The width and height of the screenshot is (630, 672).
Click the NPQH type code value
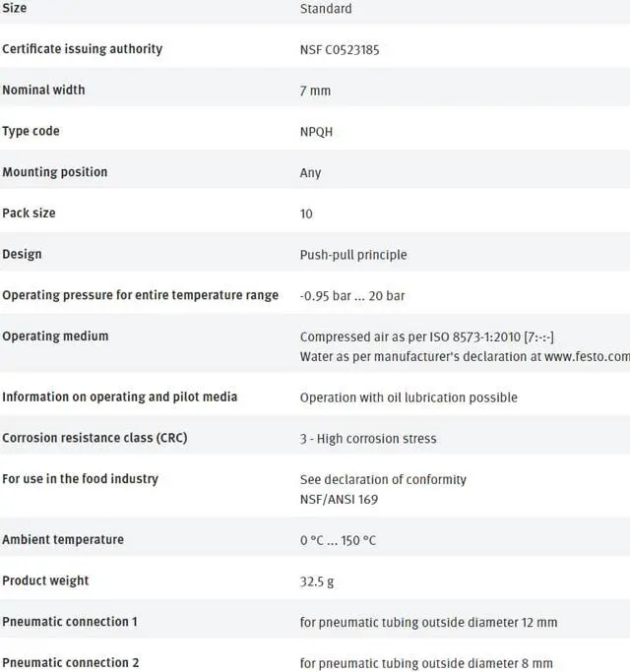(x=316, y=132)
